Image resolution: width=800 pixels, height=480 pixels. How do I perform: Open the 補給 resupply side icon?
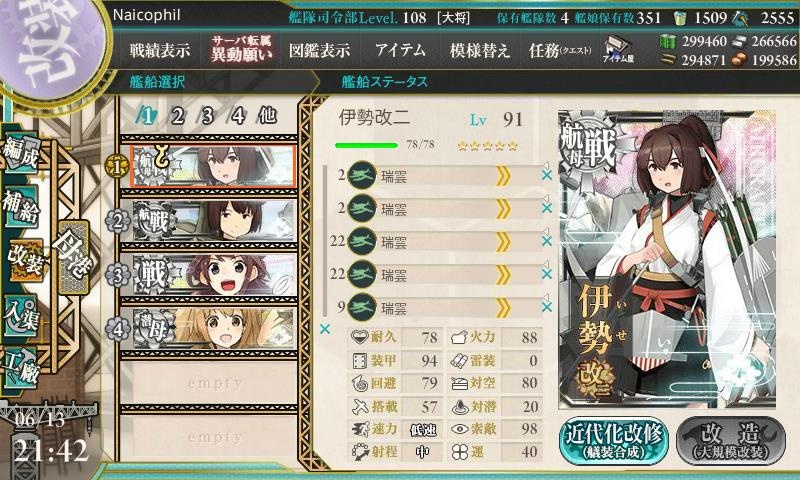tap(21, 206)
